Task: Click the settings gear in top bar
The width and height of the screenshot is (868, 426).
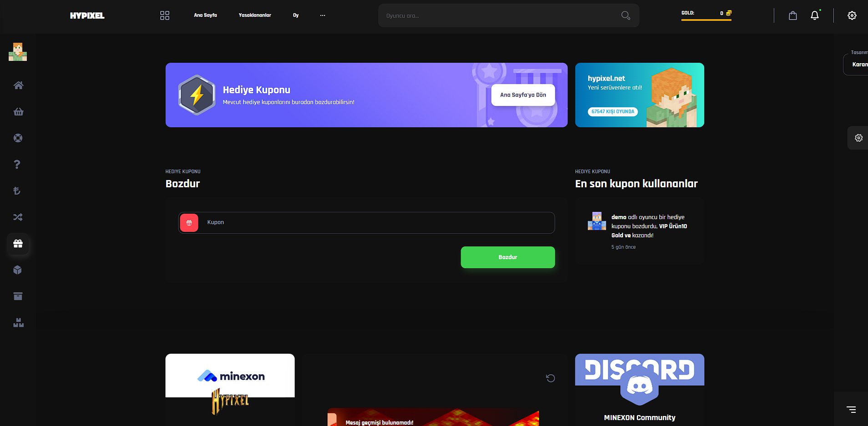Action: (x=852, y=15)
